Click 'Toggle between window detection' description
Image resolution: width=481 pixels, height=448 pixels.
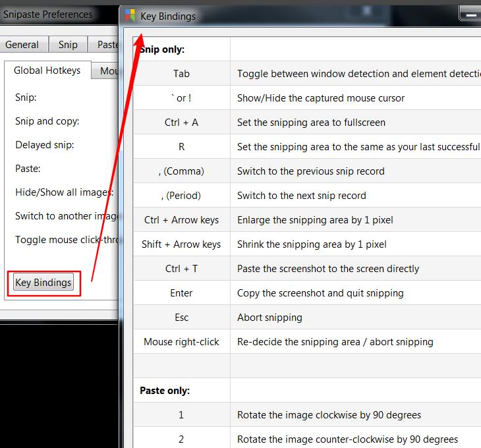click(x=359, y=74)
